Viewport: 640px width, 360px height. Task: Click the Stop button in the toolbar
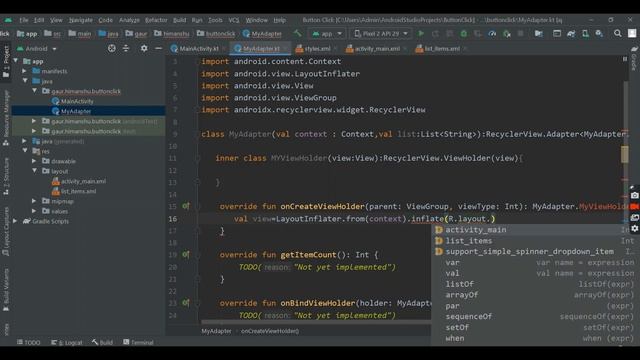pyautogui.click(x=520, y=33)
